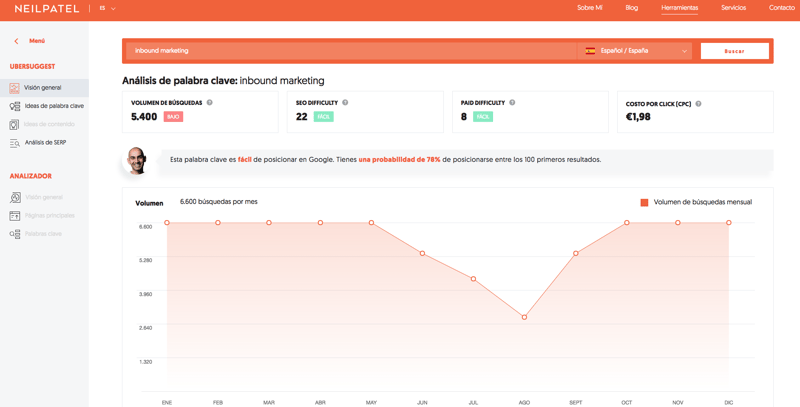Click the FÁCIL badge next to 8
Viewport: 800px width, 407px height.
click(x=483, y=117)
